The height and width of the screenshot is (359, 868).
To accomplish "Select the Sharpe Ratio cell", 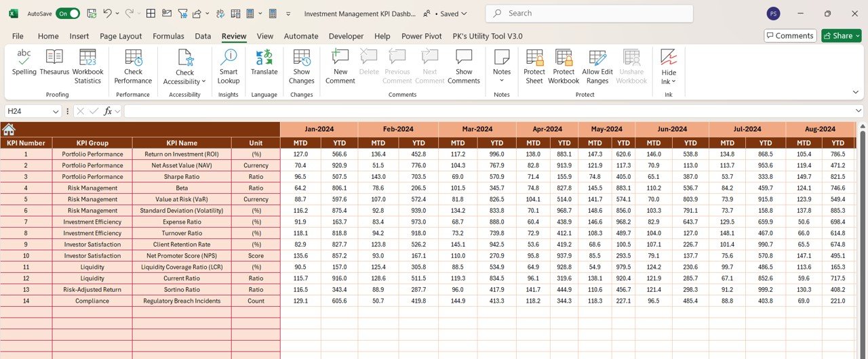I will coord(182,177).
